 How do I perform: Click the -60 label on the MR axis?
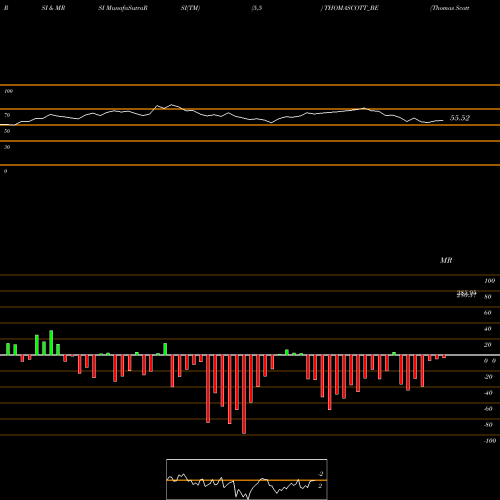pyautogui.click(x=488, y=409)
